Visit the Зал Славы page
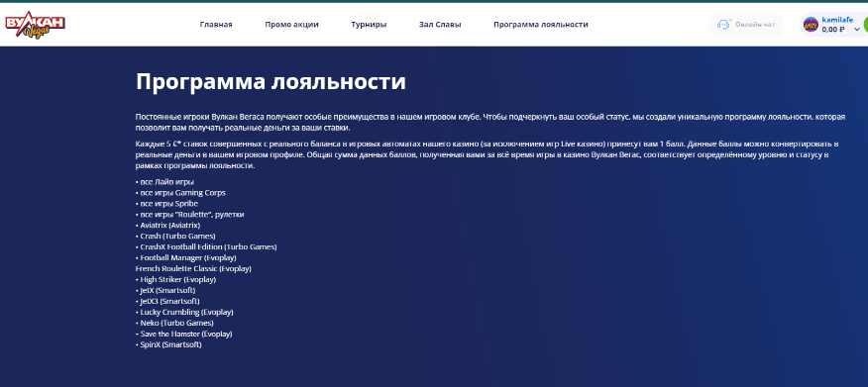The image size is (868, 387). (x=440, y=25)
